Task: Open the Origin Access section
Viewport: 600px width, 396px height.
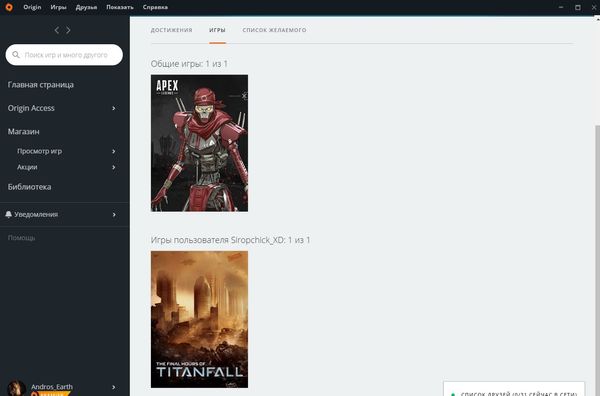Action: coord(31,108)
